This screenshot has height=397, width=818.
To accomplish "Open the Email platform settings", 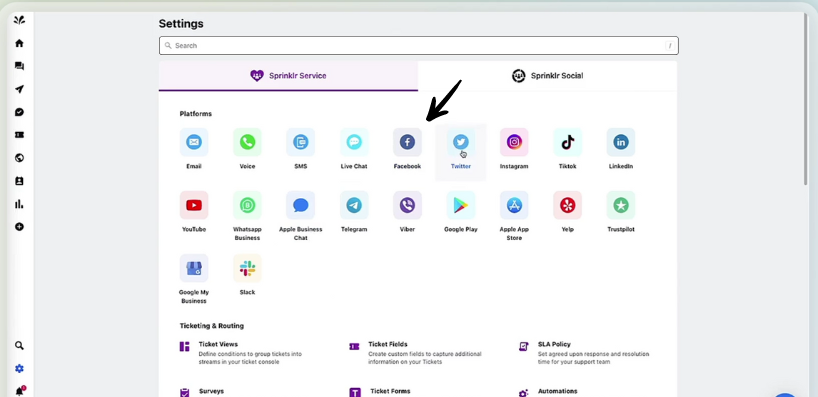I will [x=194, y=142].
